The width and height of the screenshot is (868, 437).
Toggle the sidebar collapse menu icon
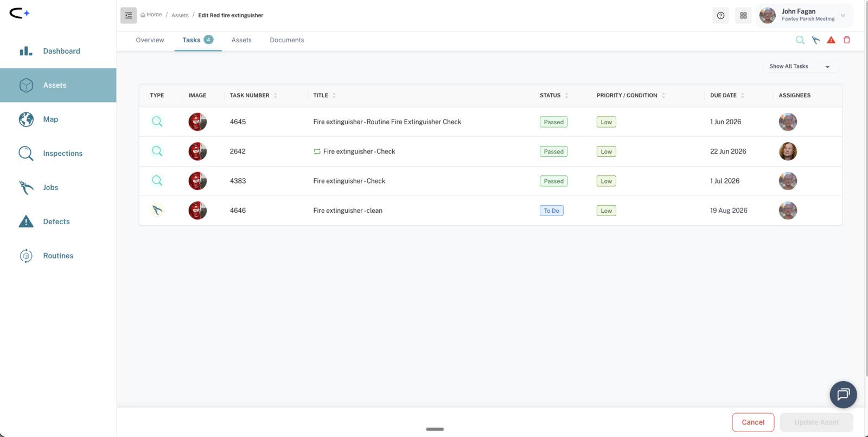[129, 16]
